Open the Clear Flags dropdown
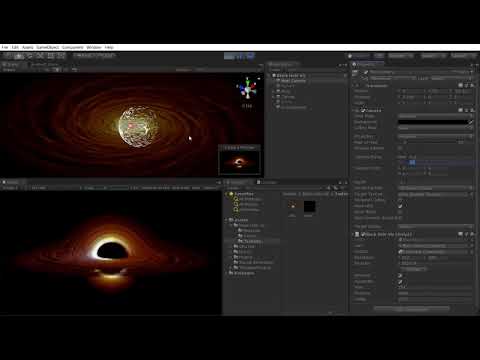The height and width of the screenshot is (360, 480). [x=435, y=116]
